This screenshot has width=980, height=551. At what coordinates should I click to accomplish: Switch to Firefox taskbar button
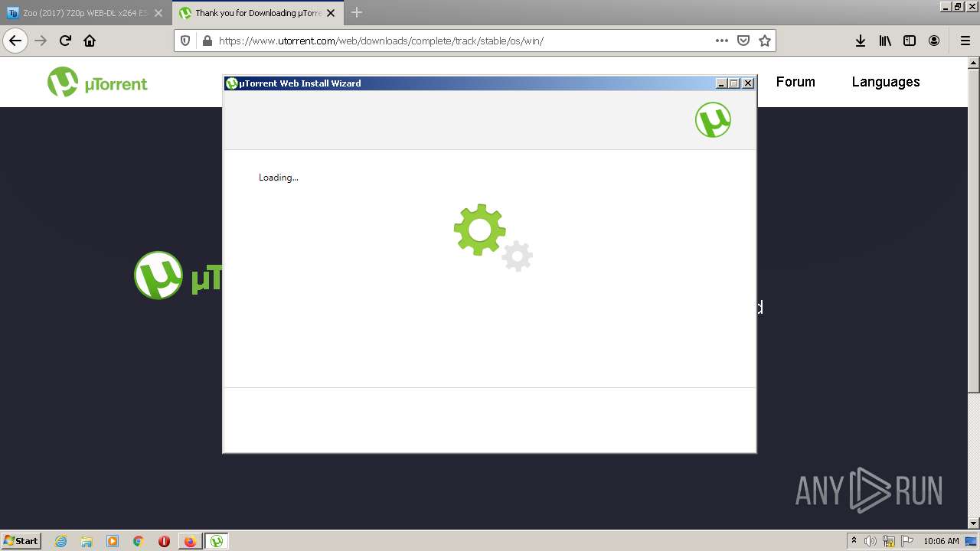pos(190,541)
